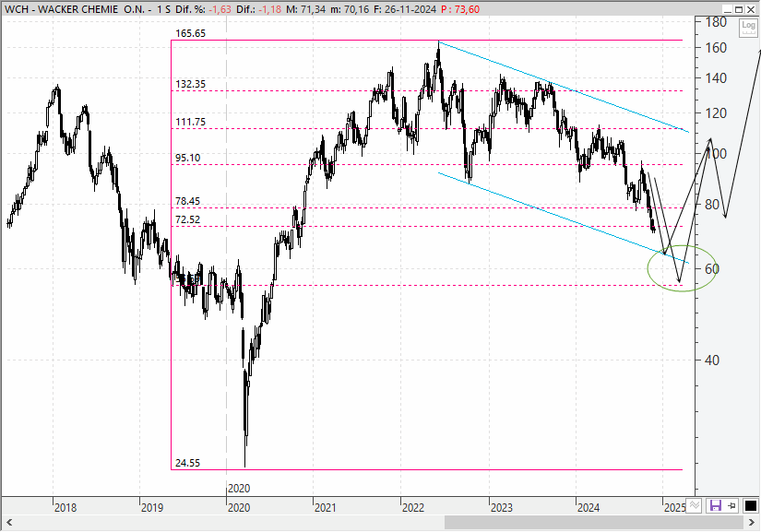Click the 2023 year label on time axis
This screenshot has height=532, width=761.
502,508
